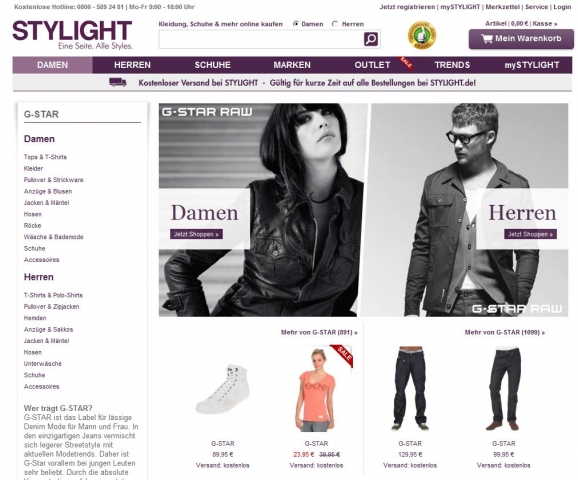This screenshot has height=480, width=578.
Task: Click Jetzt Shoppen under Herren banner
Action: tap(530, 234)
